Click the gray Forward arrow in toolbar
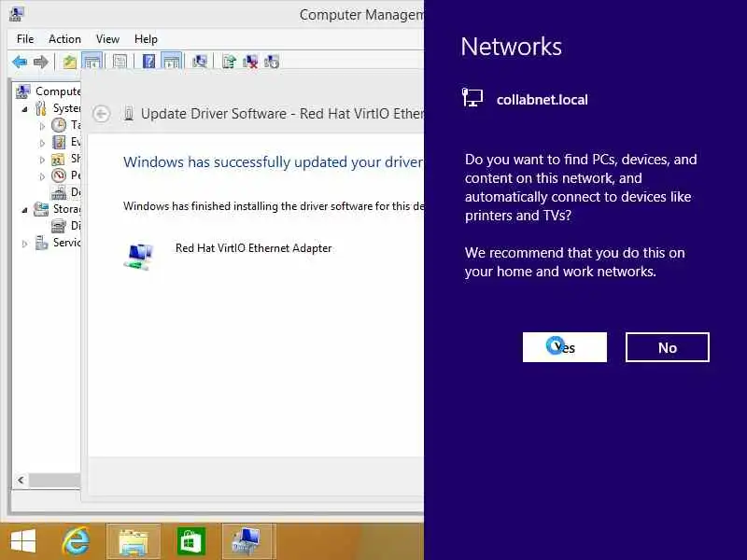The width and height of the screenshot is (747, 560). coord(41,62)
